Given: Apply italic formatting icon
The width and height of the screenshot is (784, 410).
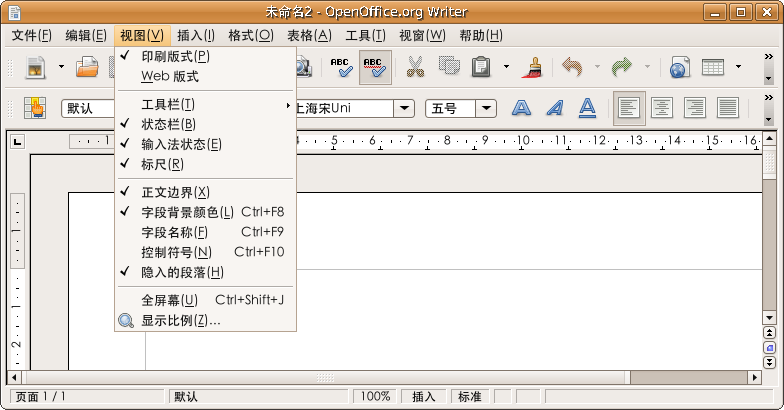Looking at the screenshot, I should (x=555, y=108).
